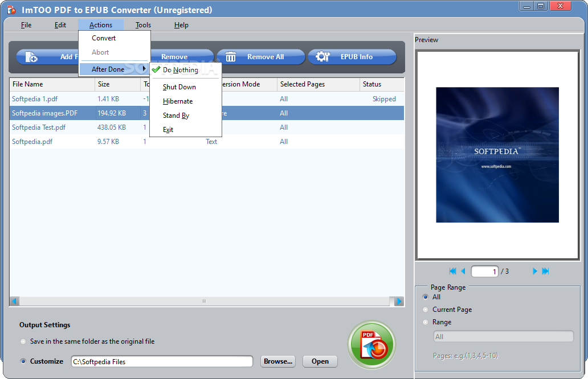Click the ImTOO app icon in title bar

(x=11, y=10)
